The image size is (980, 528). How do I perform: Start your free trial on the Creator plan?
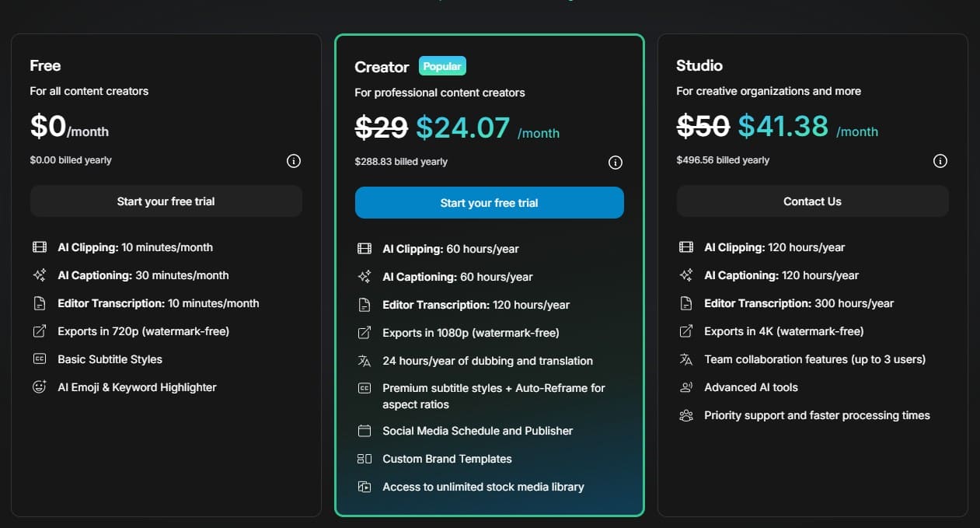coord(489,202)
